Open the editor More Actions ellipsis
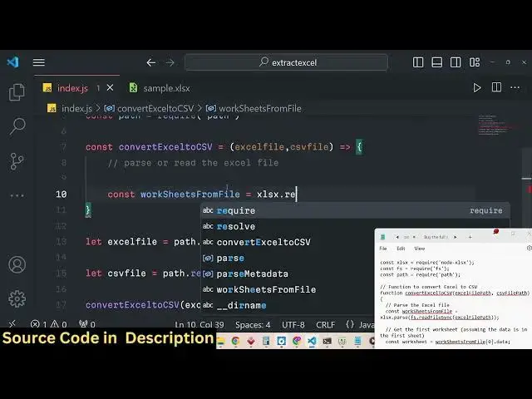The width and height of the screenshot is (532, 399). tap(515, 87)
